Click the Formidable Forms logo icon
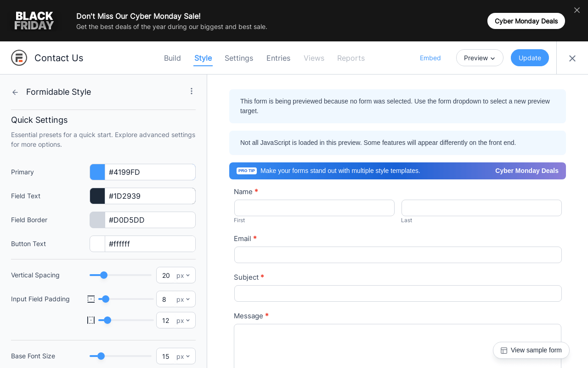This screenshot has width=588, height=368. 19,58
